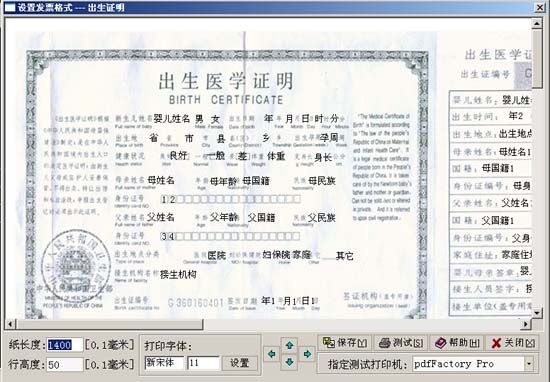Screen dimensions: 550x382
Task: Click the down arrow nudge button
Action: pos(289,362)
